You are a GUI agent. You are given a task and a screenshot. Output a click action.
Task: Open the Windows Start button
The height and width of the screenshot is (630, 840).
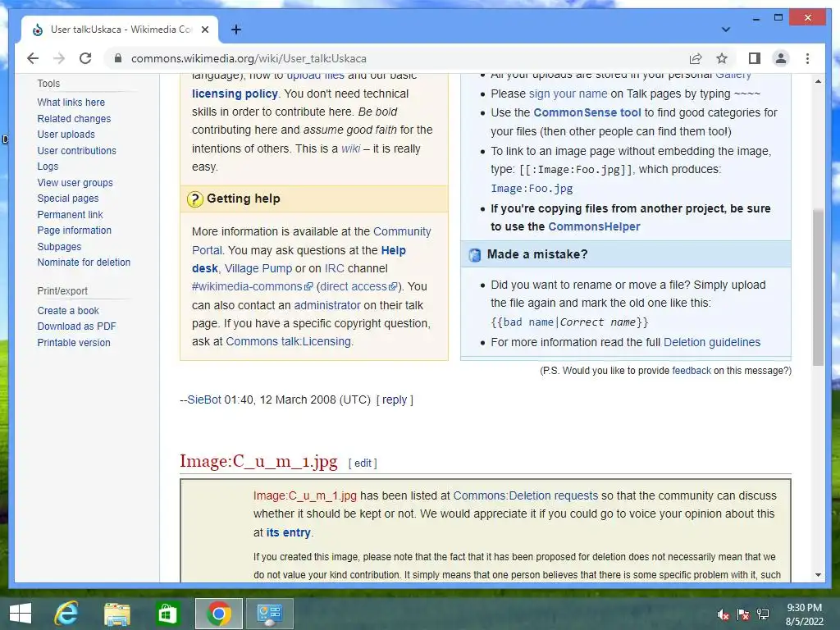point(21,614)
